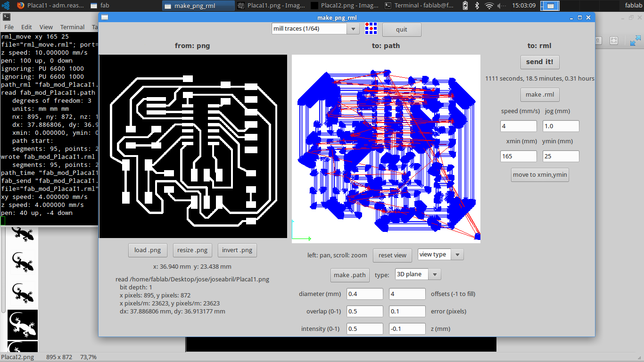Click the battery status tray icon

(x=466, y=6)
